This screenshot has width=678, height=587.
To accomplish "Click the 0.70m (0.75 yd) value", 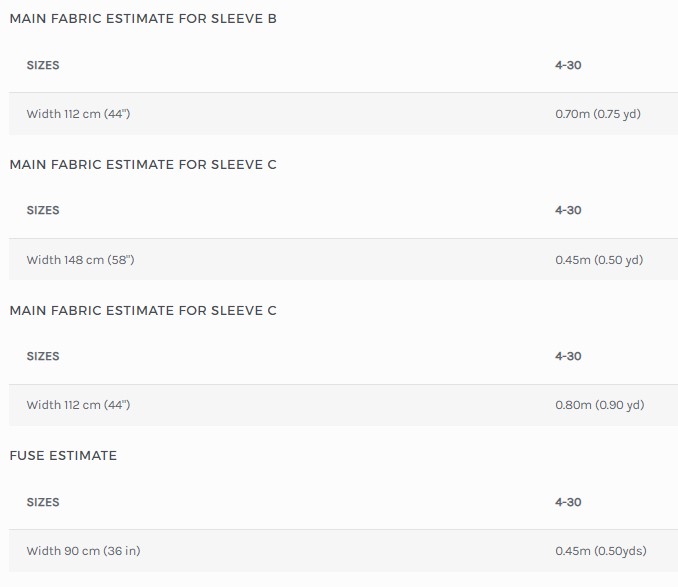I will click(598, 114).
